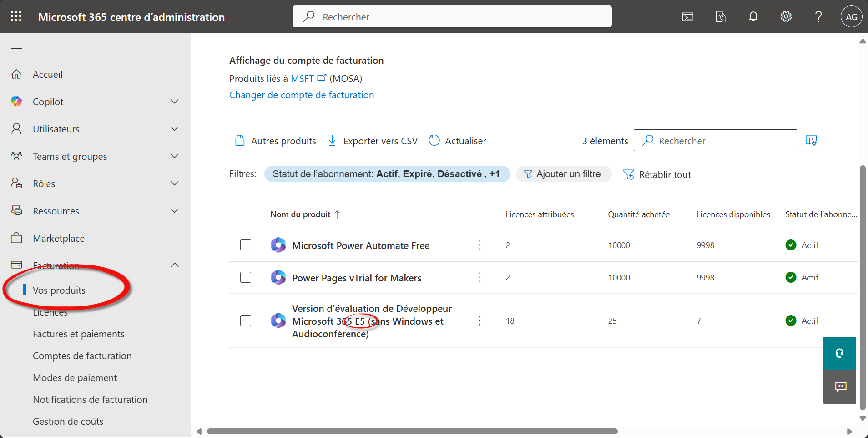The width and height of the screenshot is (868, 438).
Task: Expand the Utilisateurs navigation section
Action: (174, 129)
